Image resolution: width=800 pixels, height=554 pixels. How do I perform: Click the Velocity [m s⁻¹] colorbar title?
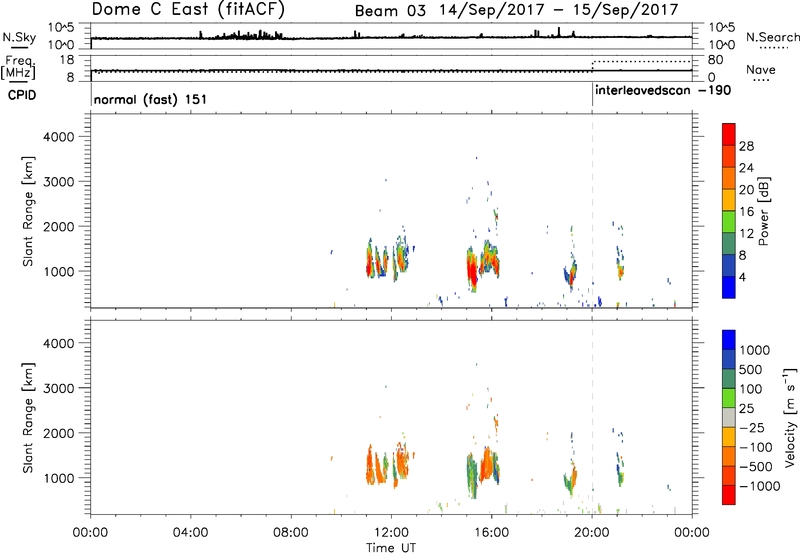[790, 417]
